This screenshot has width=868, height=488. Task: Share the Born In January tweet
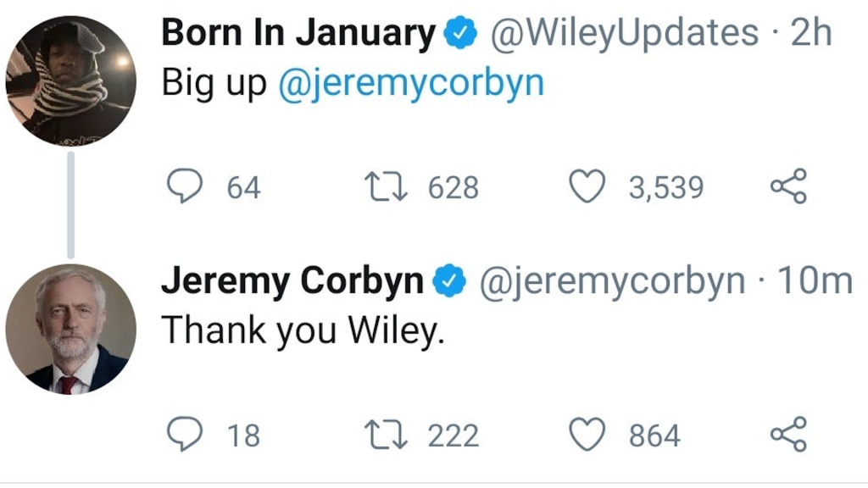click(788, 187)
